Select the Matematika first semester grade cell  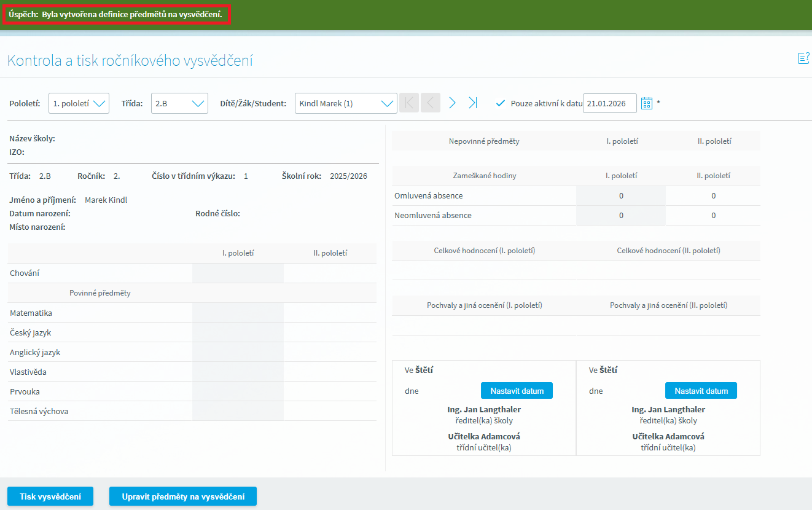[x=238, y=313]
